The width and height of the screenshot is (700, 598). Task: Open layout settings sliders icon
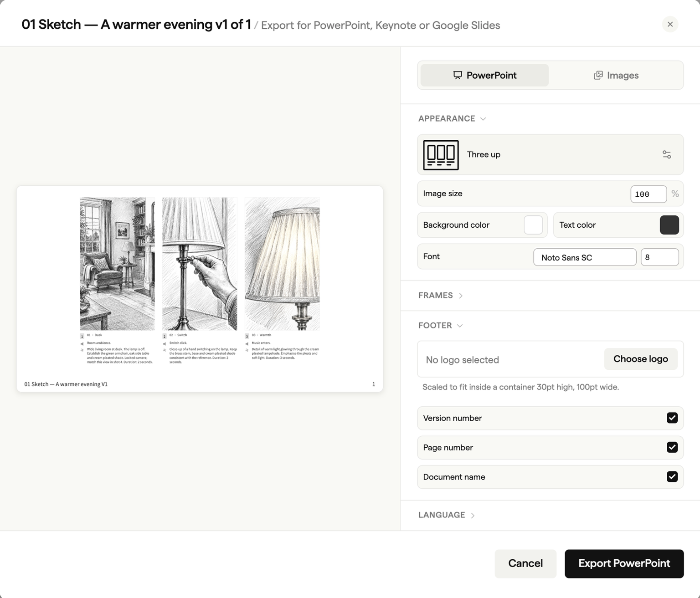pyautogui.click(x=667, y=155)
